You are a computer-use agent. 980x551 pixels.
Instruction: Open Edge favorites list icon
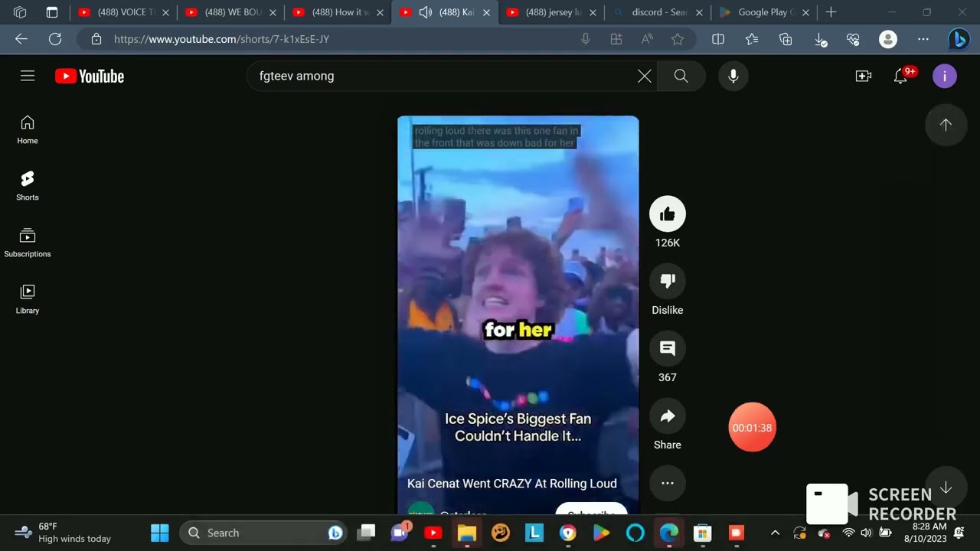point(752,39)
